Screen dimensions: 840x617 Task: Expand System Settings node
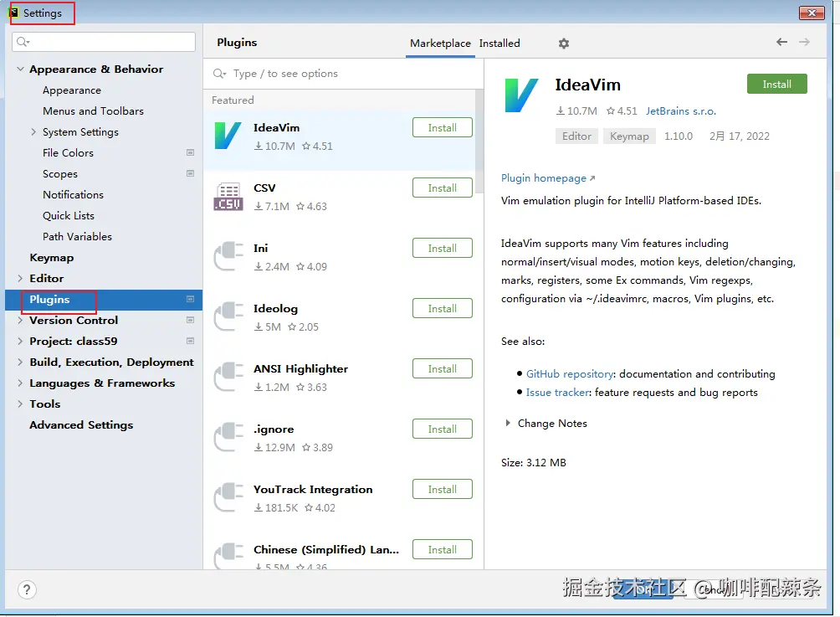[33, 132]
